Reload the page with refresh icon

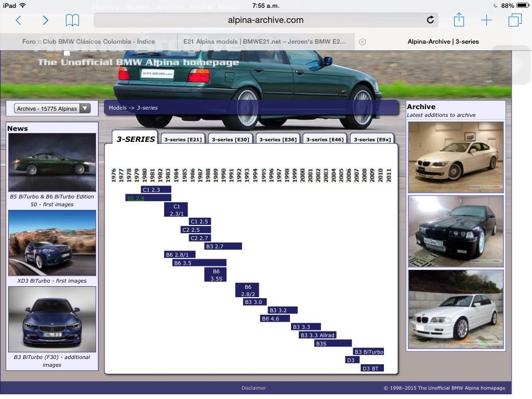pyautogui.click(x=430, y=20)
